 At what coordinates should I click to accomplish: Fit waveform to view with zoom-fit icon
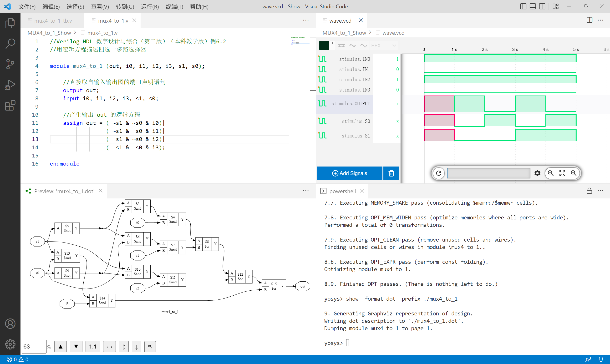(x=562, y=173)
